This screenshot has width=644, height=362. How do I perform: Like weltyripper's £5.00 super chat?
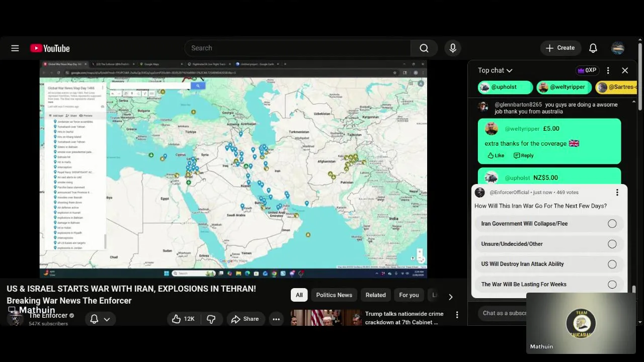tap(496, 155)
